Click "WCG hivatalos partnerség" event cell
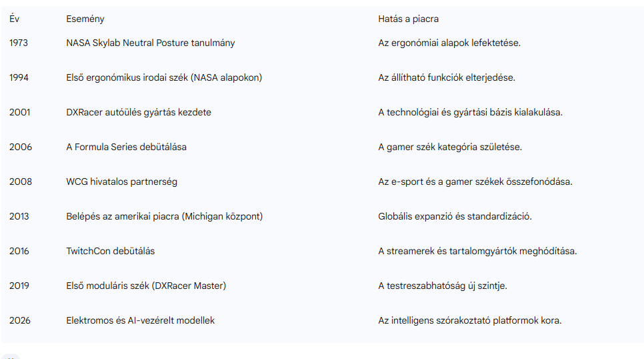 point(121,182)
